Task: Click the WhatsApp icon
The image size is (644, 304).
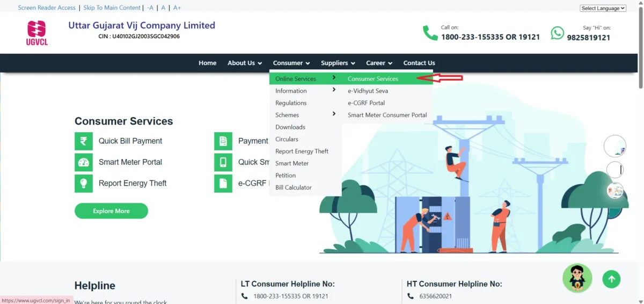Action: pyautogui.click(x=558, y=33)
